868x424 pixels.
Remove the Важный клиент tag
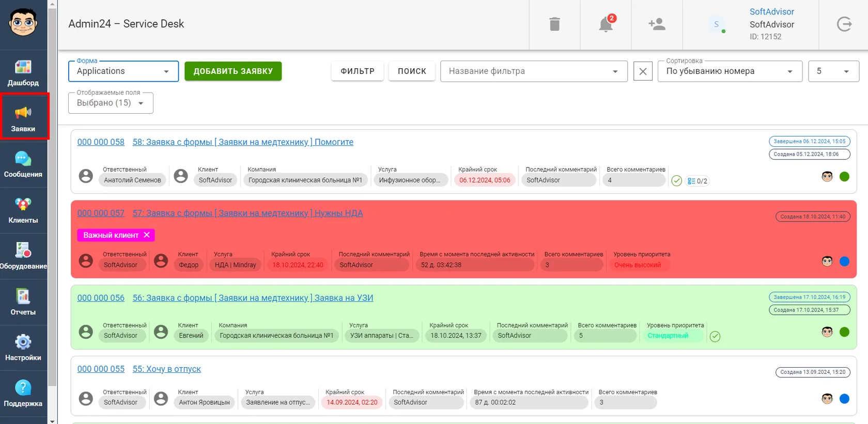(147, 235)
